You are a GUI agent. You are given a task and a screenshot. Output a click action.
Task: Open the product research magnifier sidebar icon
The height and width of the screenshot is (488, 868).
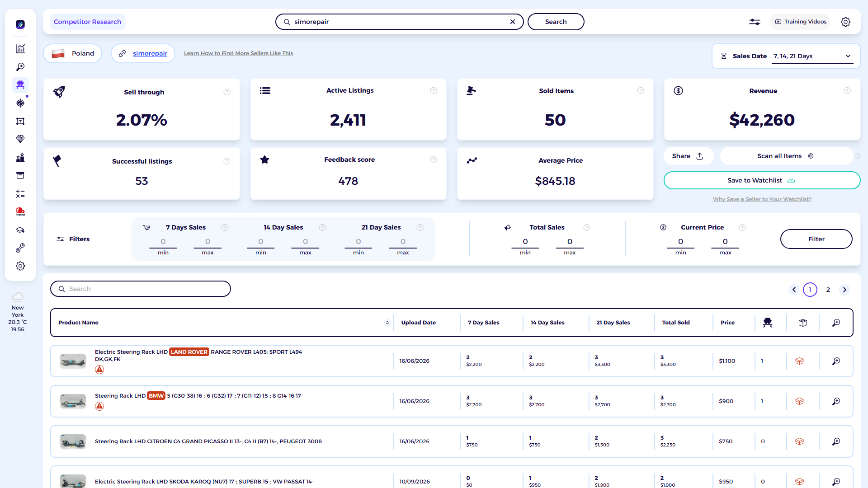click(20, 67)
